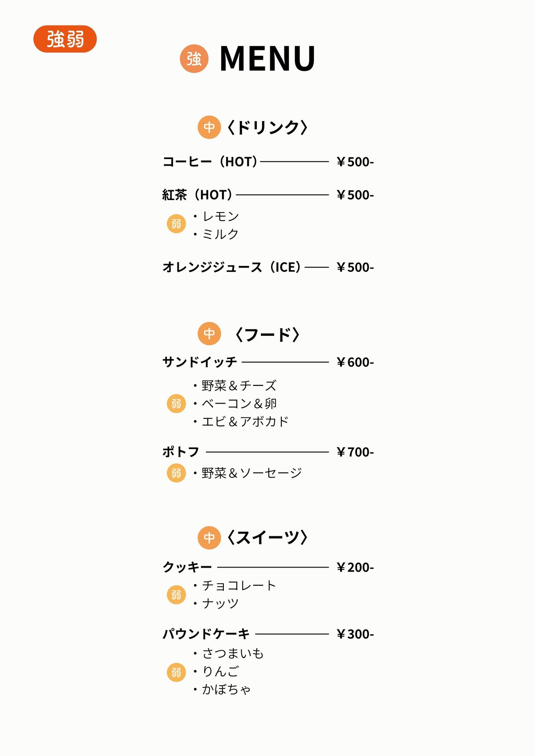Click the ￥700- price for ポトフ
The image size is (535, 756).
(355, 452)
